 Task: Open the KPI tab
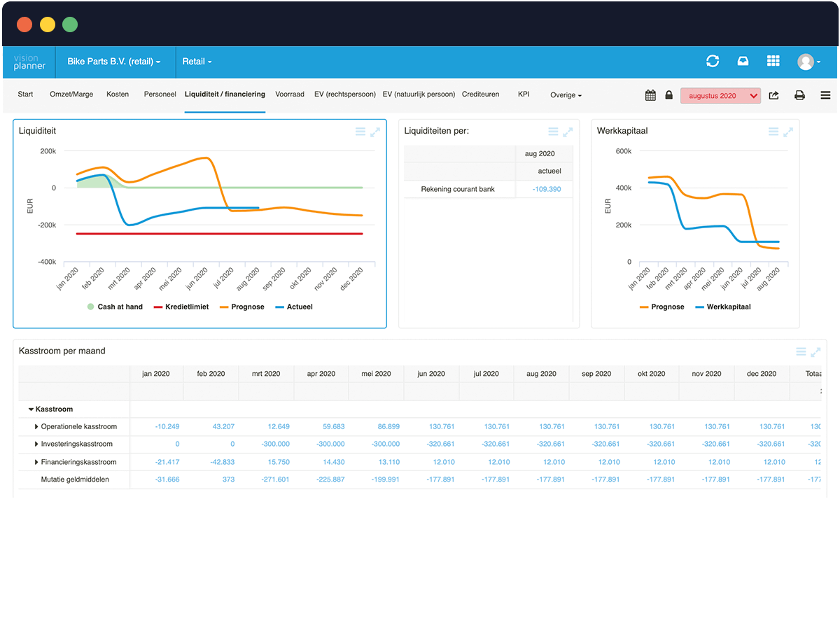click(524, 94)
